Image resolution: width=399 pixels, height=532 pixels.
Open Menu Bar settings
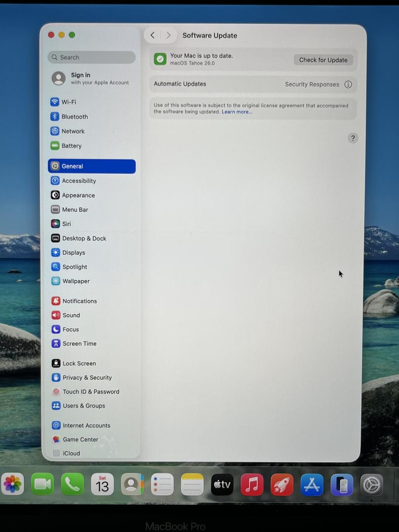pyautogui.click(x=92, y=210)
